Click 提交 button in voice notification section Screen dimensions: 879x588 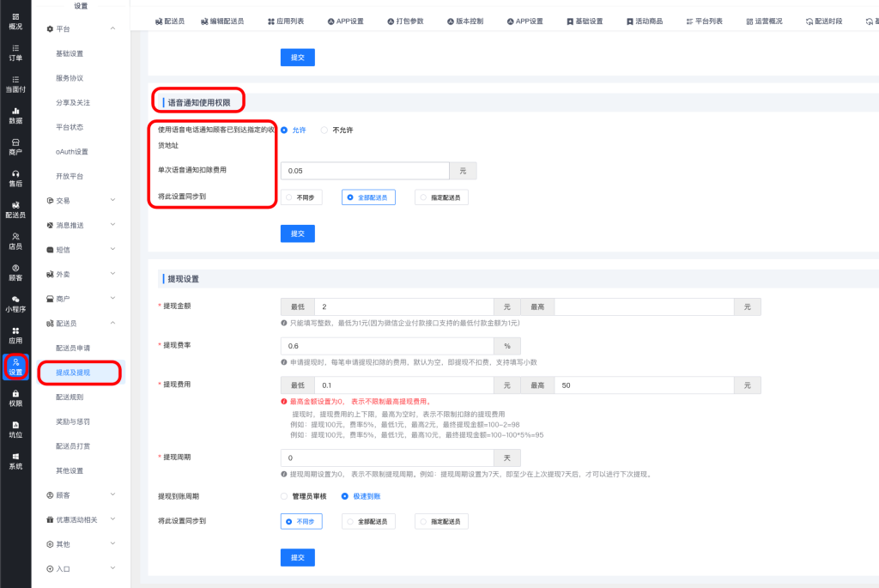(298, 233)
